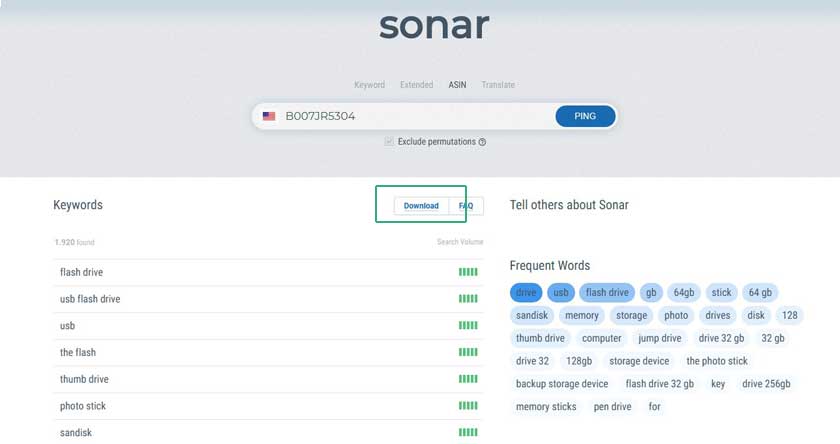
Task: Click the 'jump drive' frequent word tag
Action: [x=660, y=338]
